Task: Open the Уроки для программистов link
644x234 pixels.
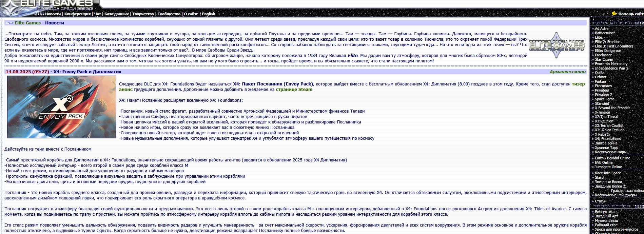Action: [617, 229]
